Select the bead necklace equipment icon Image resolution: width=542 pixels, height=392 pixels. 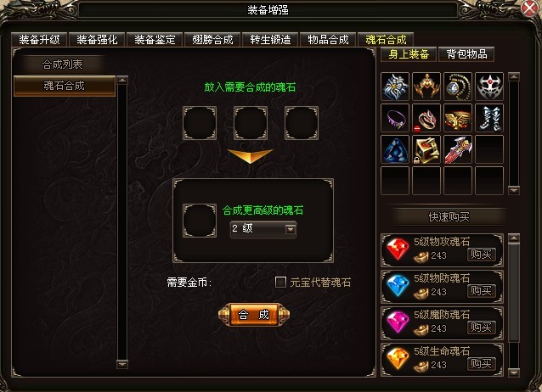458,87
